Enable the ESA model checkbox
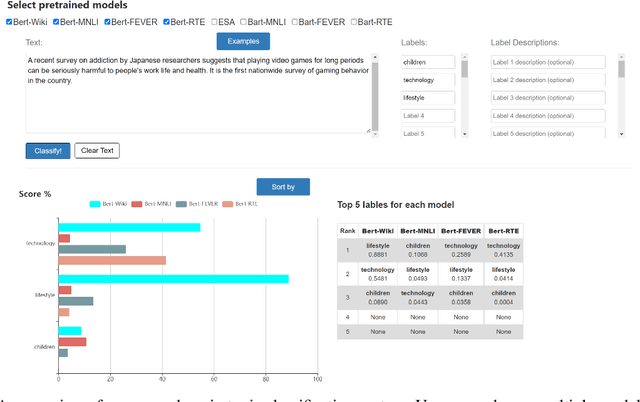 [x=216, y=21]
